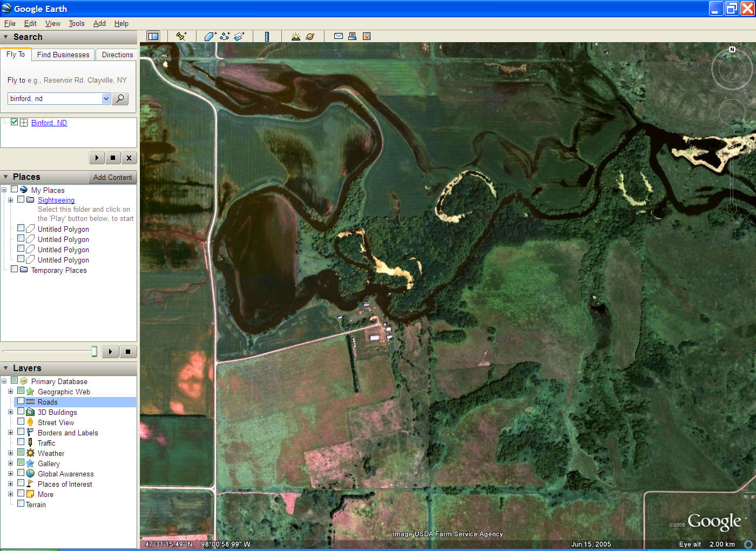The height and width of the screenshot is (551, 756).
Task: Email this view envelope icon
Action: [339, 36]
